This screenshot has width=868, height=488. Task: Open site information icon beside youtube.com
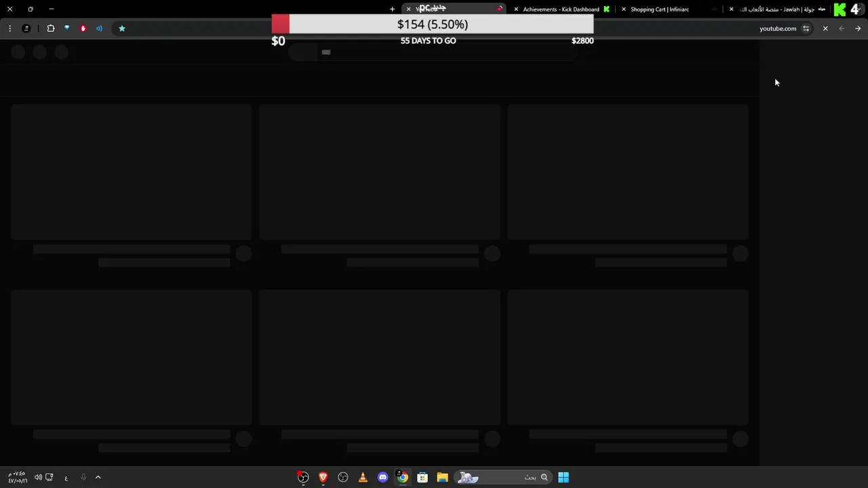coord(806,28)
